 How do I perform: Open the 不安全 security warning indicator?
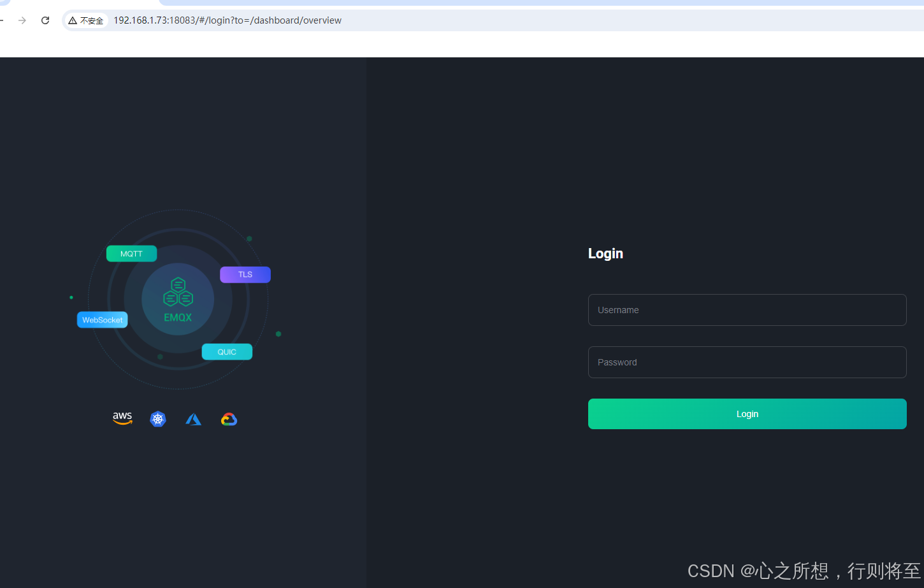86,20
